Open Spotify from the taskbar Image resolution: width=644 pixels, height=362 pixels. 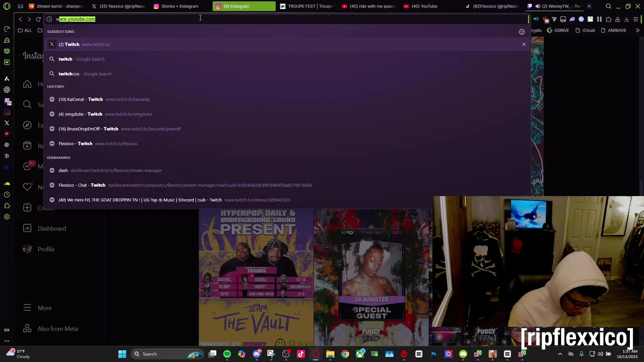pos(227,354)
